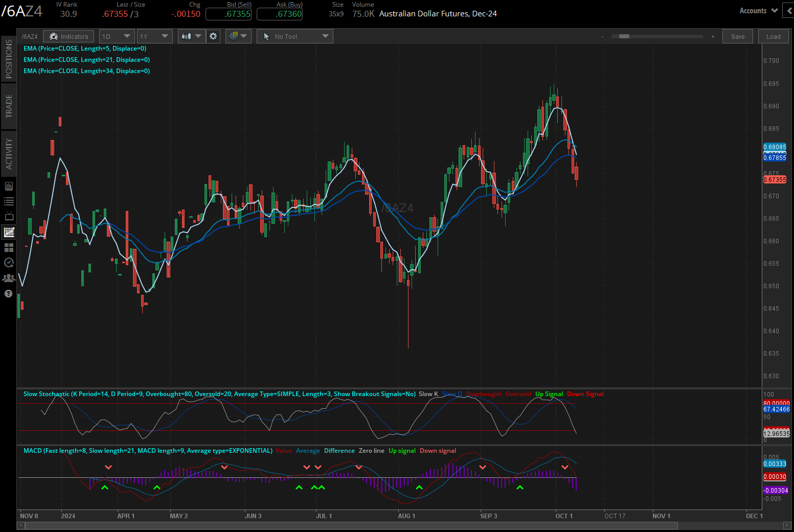Viewport: 794px width, 532px height.
Task: Open chart settings via the gear icon
Action: [x=213, y=36]
